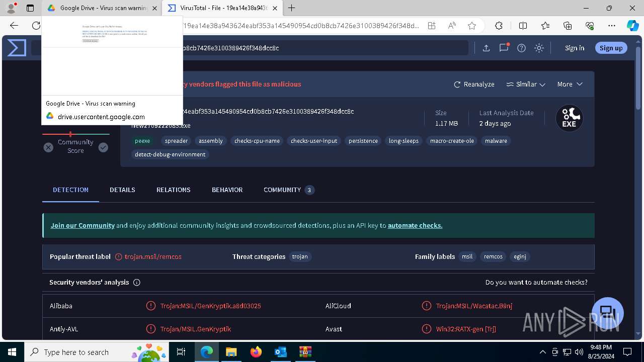Click the Reanalyze button
This screenshot has height=362, width=644.
[x=474, y=84]
